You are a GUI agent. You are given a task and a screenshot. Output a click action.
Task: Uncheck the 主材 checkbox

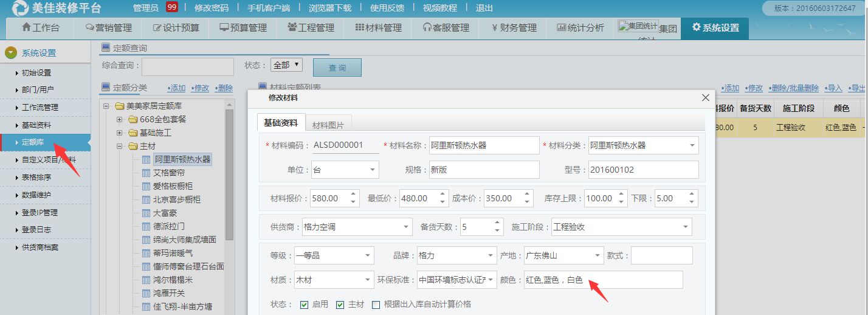click(x=340, y=304)
